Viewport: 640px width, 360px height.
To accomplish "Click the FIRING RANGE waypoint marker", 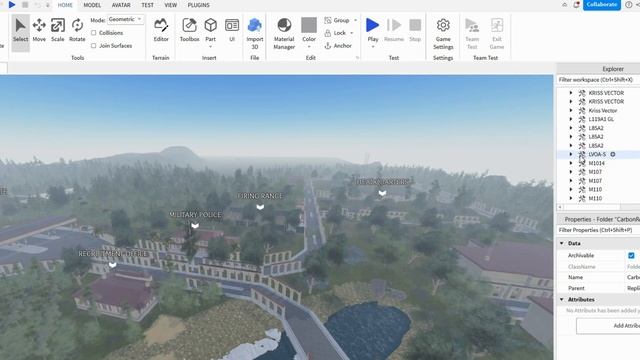I will [260, 207].
